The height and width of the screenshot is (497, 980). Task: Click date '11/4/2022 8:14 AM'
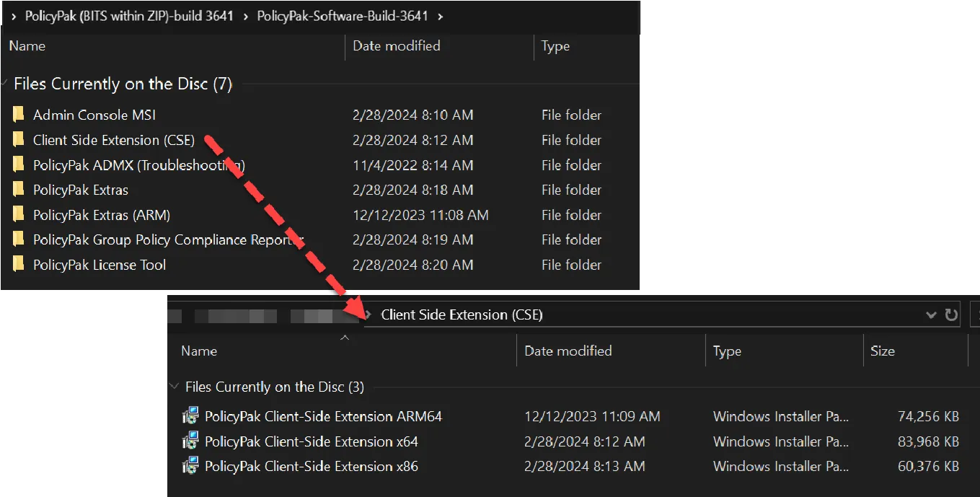click(413, 165)
